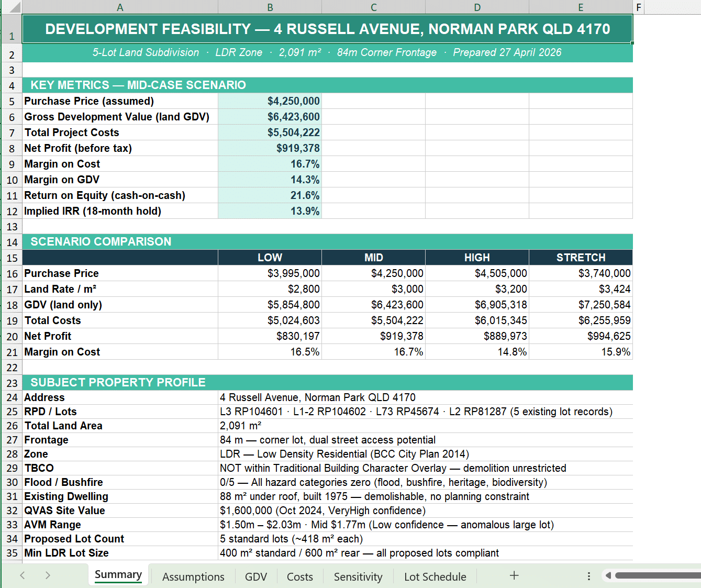Open the Assumptions sheet tab
The image size is (701, 588).
coord(193,576)
